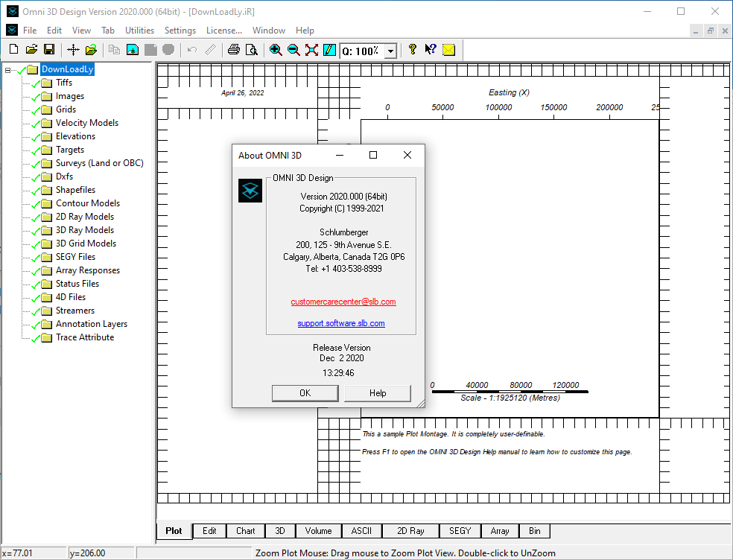This screenshot has height=560, width=733.
Task: Click the grey octagon stop icon
Action: pyautogui.click(x=168, y=50)
